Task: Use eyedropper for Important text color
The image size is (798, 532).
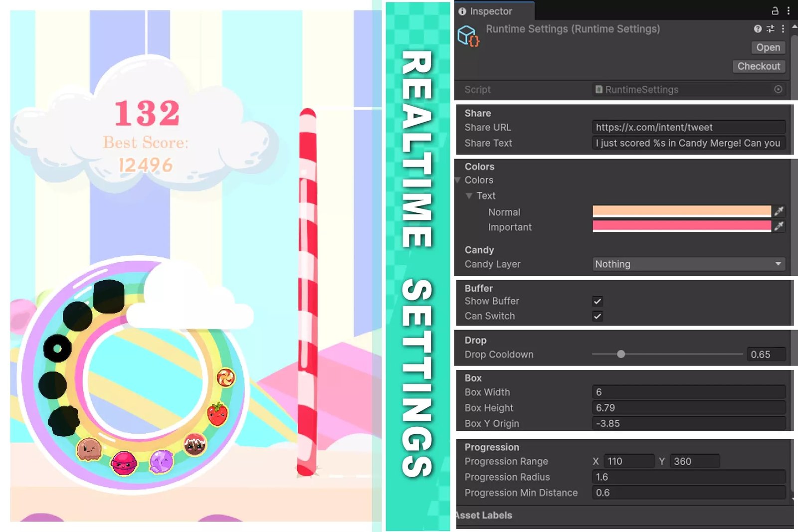Action: [779, 226]
